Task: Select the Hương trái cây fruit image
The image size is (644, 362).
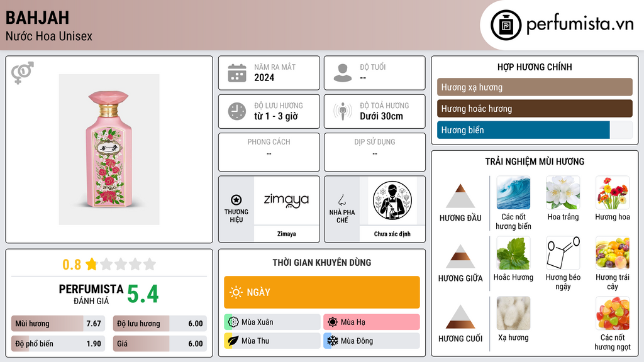Action: pyautogui.click(x=613, y=253)
